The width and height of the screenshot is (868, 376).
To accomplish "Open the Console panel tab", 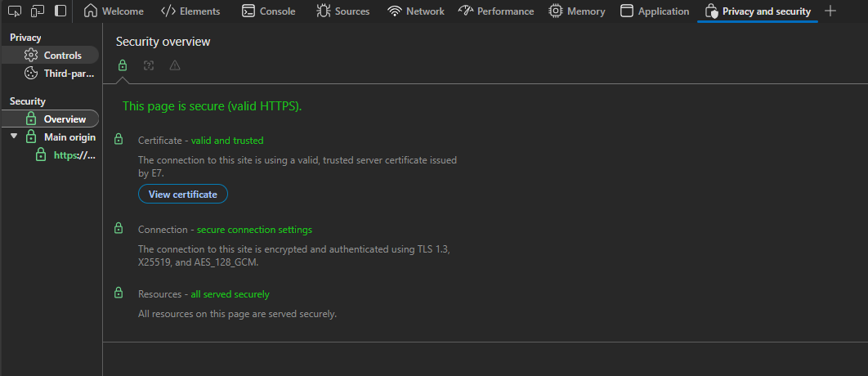I will coord(269,11).
